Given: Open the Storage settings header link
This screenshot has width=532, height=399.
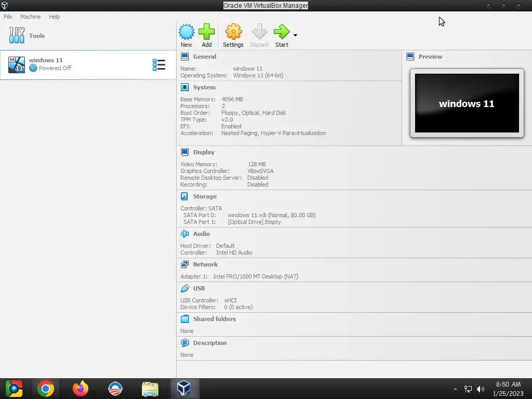Looking at the screenshot, I should tap(205, 196).
